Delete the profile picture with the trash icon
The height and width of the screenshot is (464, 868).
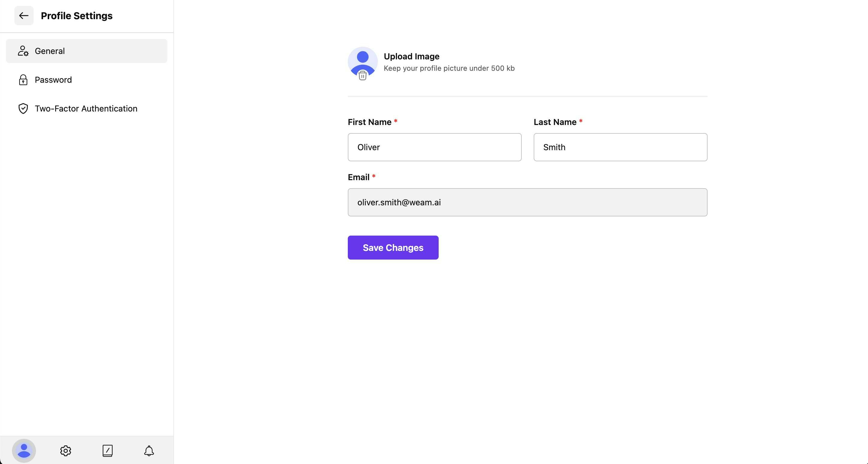pos(362,75)
